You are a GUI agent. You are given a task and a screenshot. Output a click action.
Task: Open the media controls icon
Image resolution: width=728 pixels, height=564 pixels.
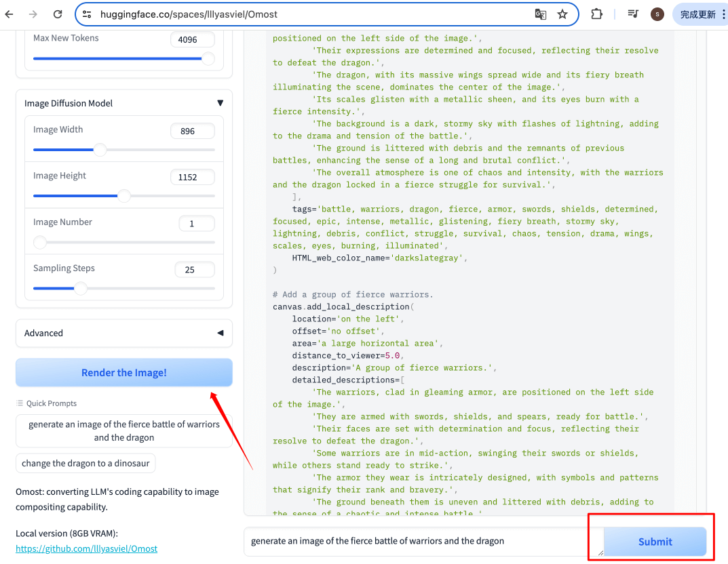tap(633, 14)
